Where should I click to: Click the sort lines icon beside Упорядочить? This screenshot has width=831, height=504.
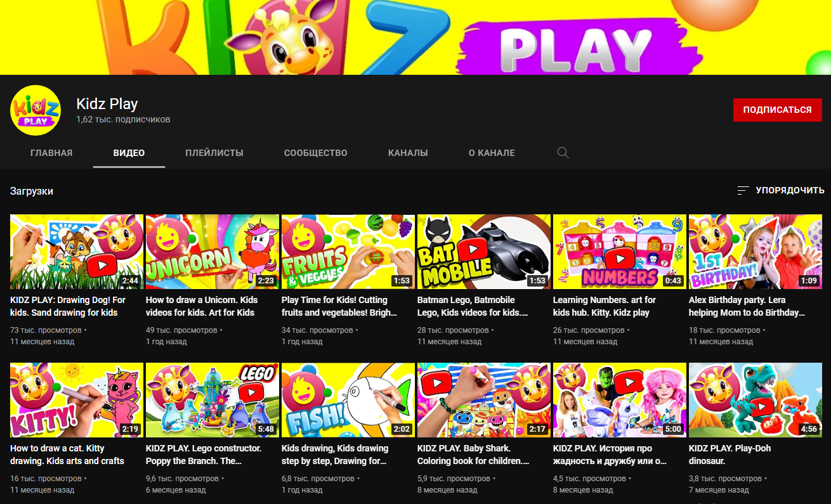coord(743,190)
